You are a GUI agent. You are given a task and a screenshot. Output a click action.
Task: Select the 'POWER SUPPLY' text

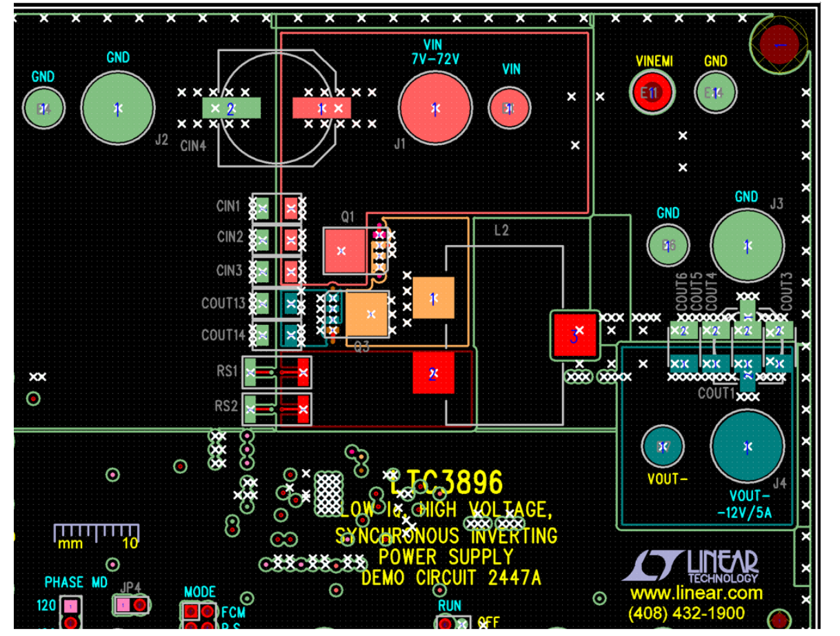[446, 557]
